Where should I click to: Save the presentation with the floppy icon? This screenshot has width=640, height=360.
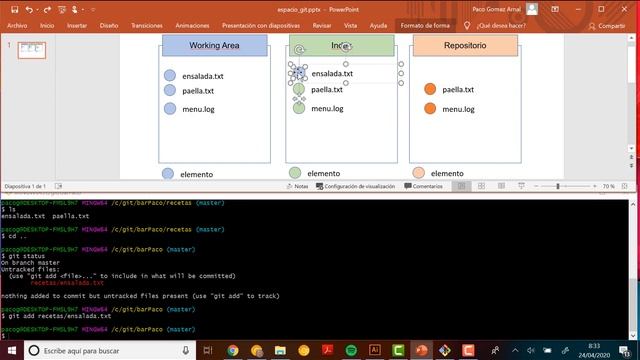click(x=15, y=9)
